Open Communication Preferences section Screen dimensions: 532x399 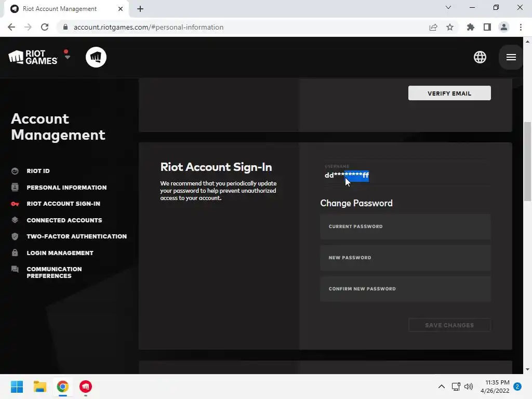(54, 272)
